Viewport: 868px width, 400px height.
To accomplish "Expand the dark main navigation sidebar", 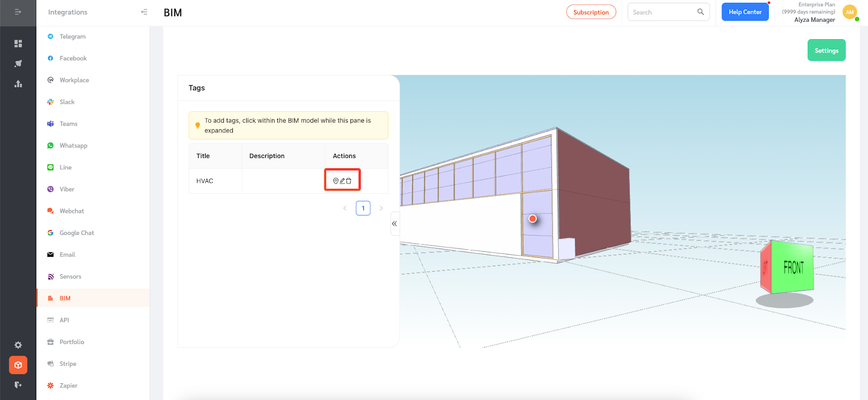I will [x=18, y=12].
